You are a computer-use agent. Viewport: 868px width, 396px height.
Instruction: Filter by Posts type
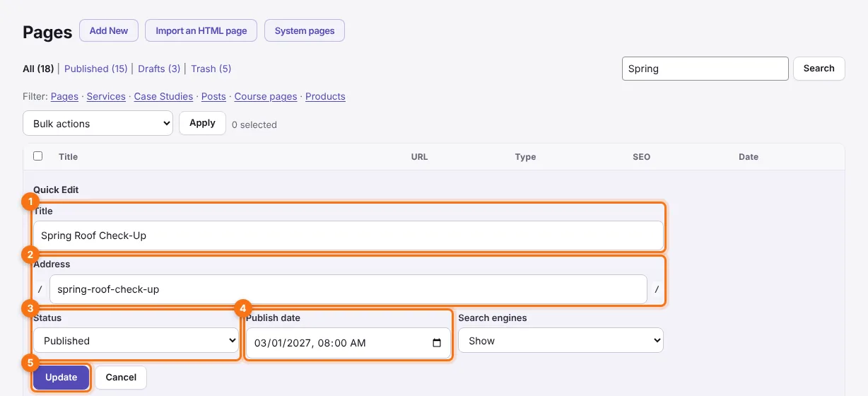click(x=213, y=96)
